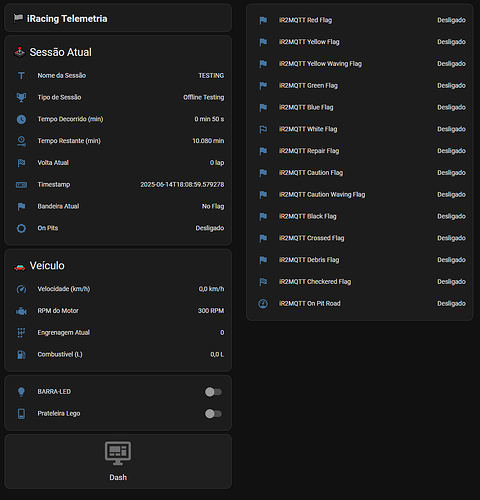Toggle the BARRA-LED switch

213,392
